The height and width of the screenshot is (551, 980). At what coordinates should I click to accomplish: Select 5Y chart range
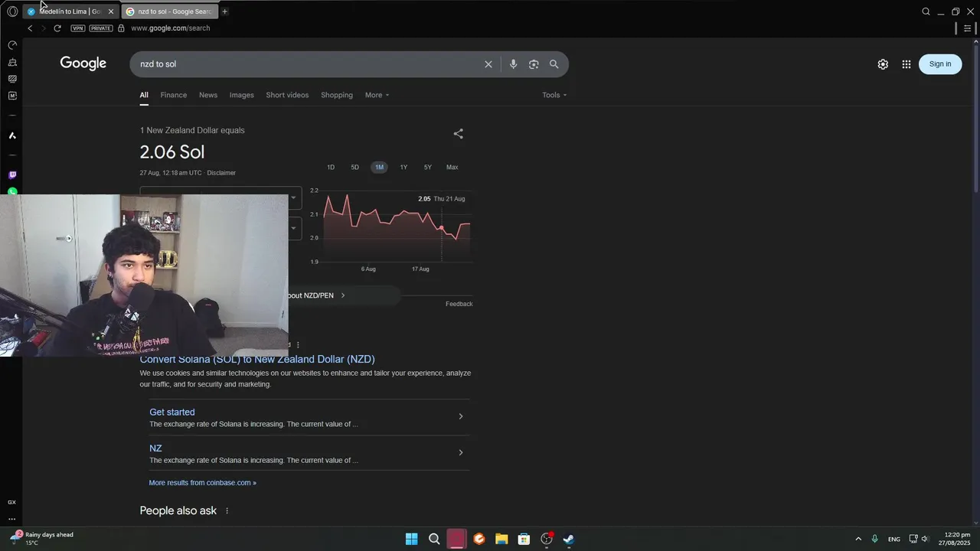click(428, 167)
